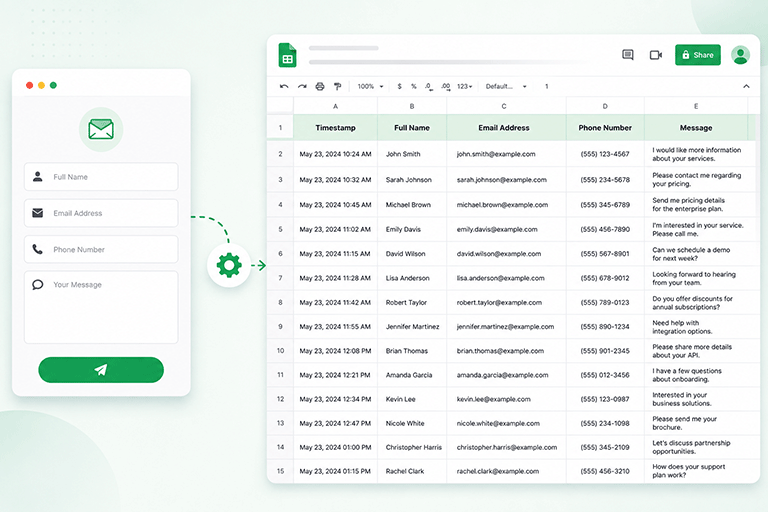This screenshot has height=512, width=768.
Task: Click the Amanda Garcia name cell
Action: (x=412, y=375)
